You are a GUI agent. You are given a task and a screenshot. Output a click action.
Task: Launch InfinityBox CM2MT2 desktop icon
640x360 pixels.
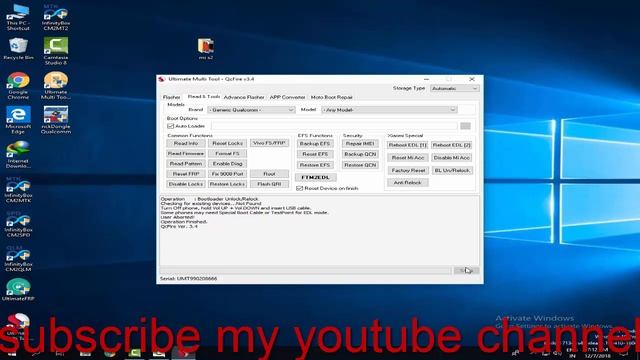click(56, 17)
